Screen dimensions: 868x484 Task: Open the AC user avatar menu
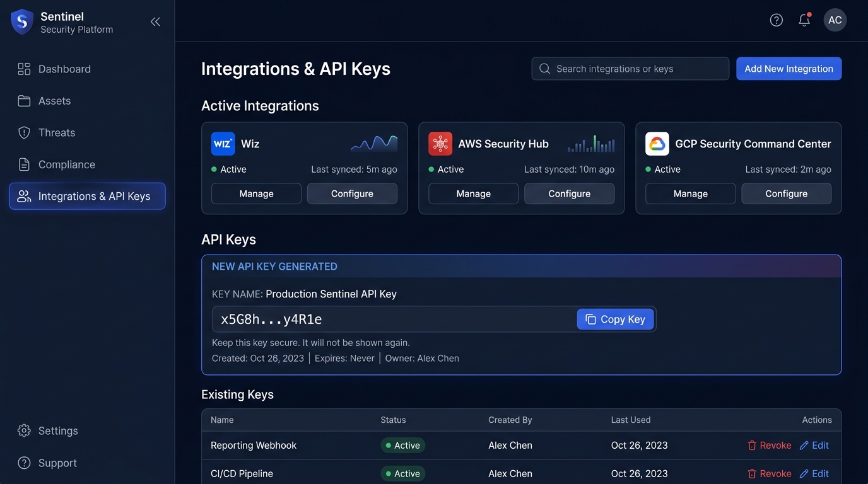835,20
